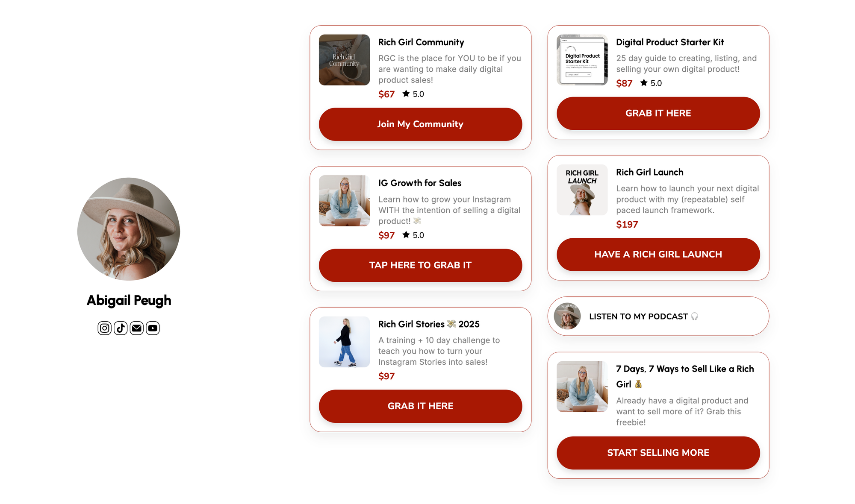Click the Digital Product Starter Kit thumbnail
Screen dimensions: 855x504
(582, 60)
